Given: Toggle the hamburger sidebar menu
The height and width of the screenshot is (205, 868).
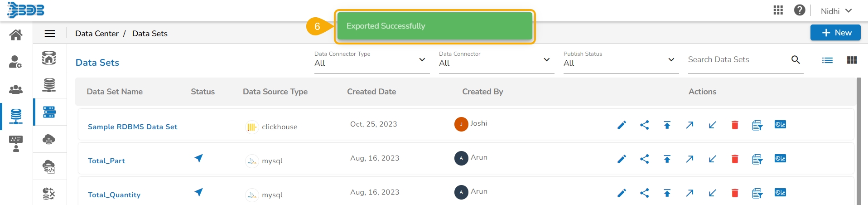Looking at the screenshot, I should pyautogui.click(x=50, y=34).
